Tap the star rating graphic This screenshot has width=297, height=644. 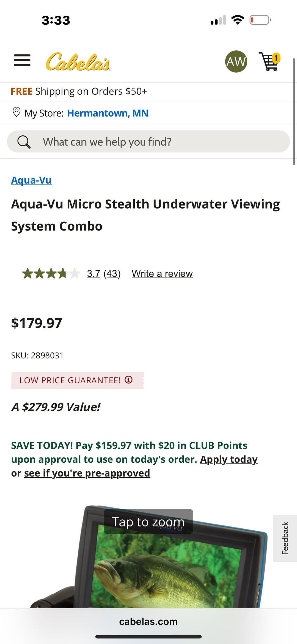tap(51, 274)
